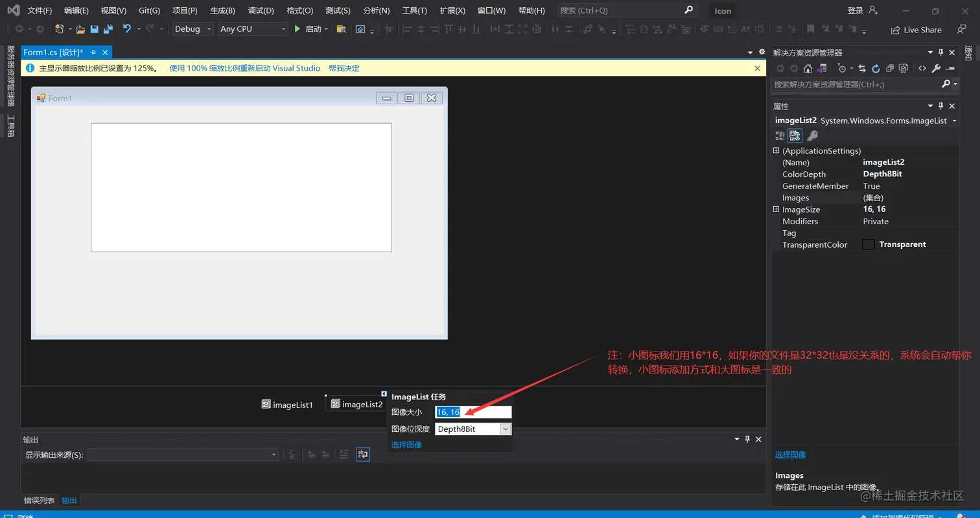The height and width of the screenshot is (518, 980).
Task: Select the imageList2 component in tray
Action: (356, 405)
